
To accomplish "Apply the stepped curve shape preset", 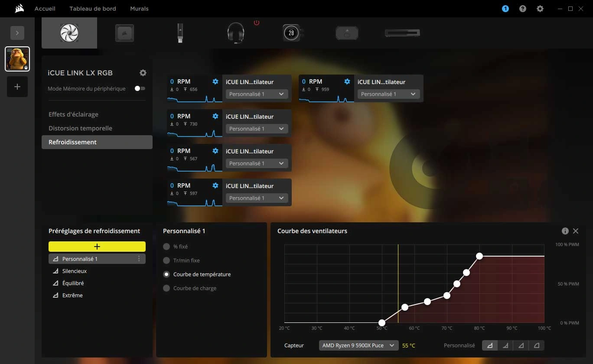I will coord(490,345).
